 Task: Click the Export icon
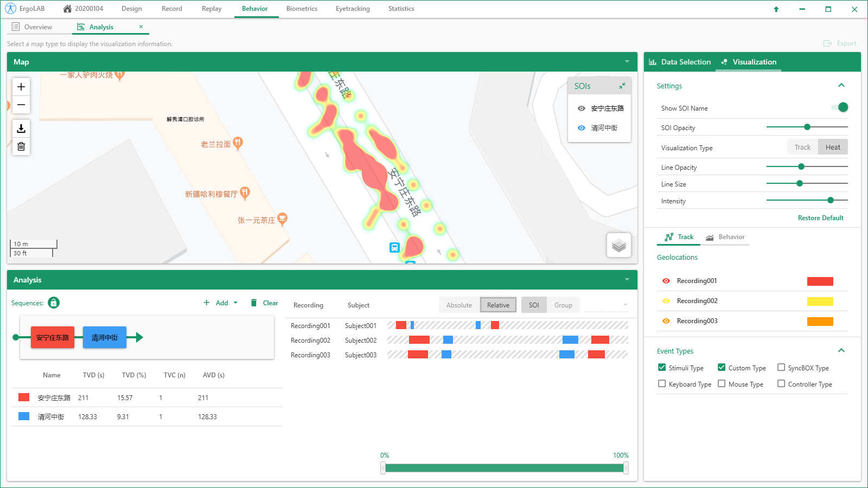827,43
